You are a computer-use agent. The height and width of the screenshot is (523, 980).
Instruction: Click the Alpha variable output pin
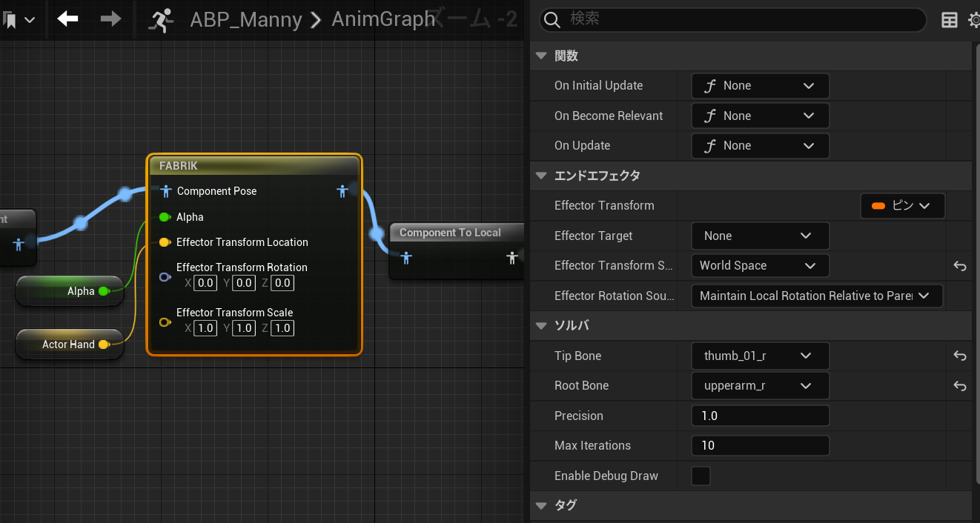[x=104, y=291]
